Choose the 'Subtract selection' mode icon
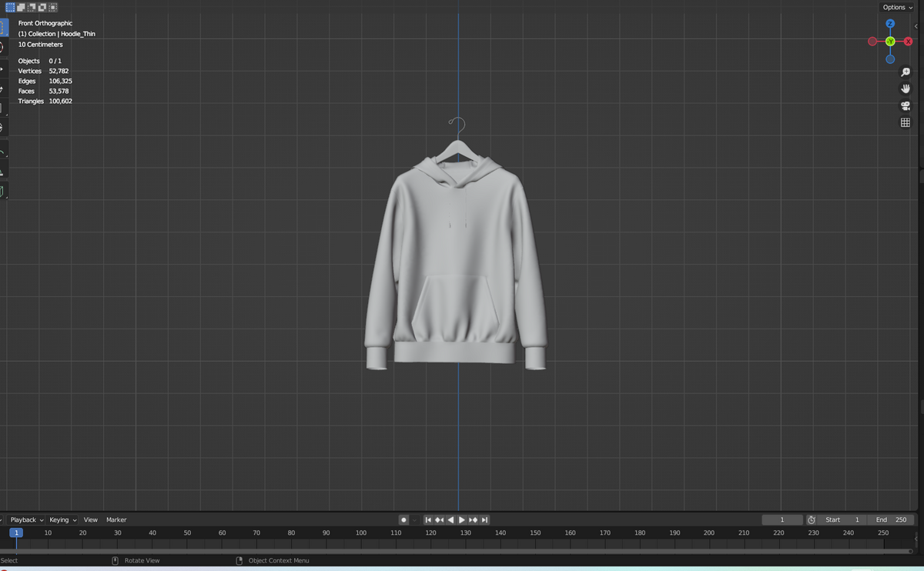Viewport: 924px width, 571px height. (x=32, y=7)
